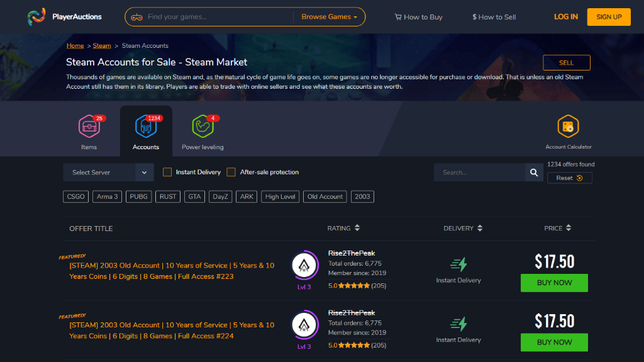Filter by CSGO tag
The height and width of the screenshot is (362, 644).
(x=75, y=196)
